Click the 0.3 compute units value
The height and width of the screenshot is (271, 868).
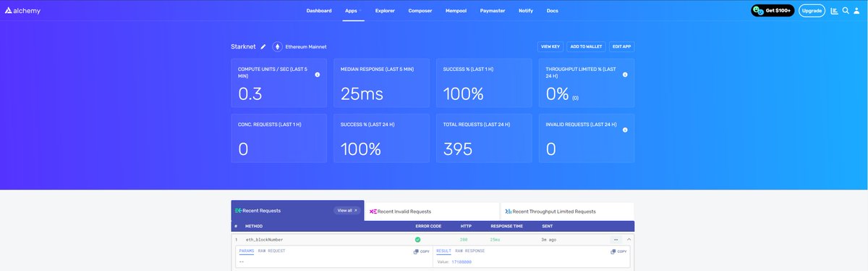pyautogui.click(x=250, y=93)
